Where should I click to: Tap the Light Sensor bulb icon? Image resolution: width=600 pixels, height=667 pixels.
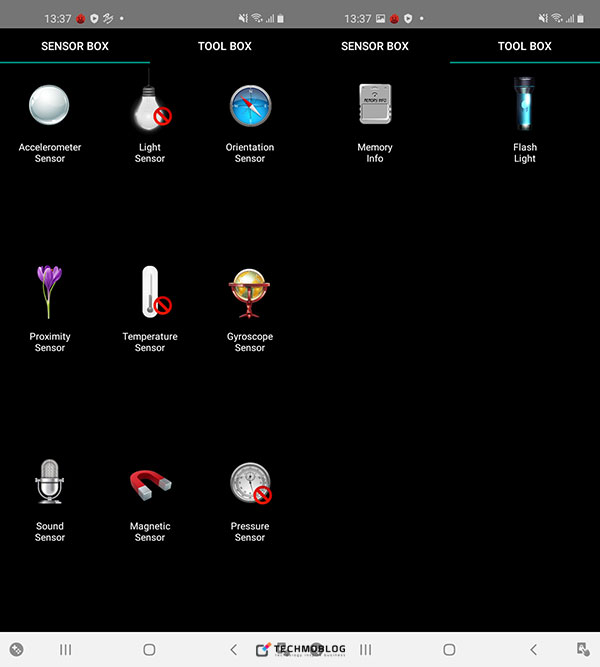tap(151, 100)
